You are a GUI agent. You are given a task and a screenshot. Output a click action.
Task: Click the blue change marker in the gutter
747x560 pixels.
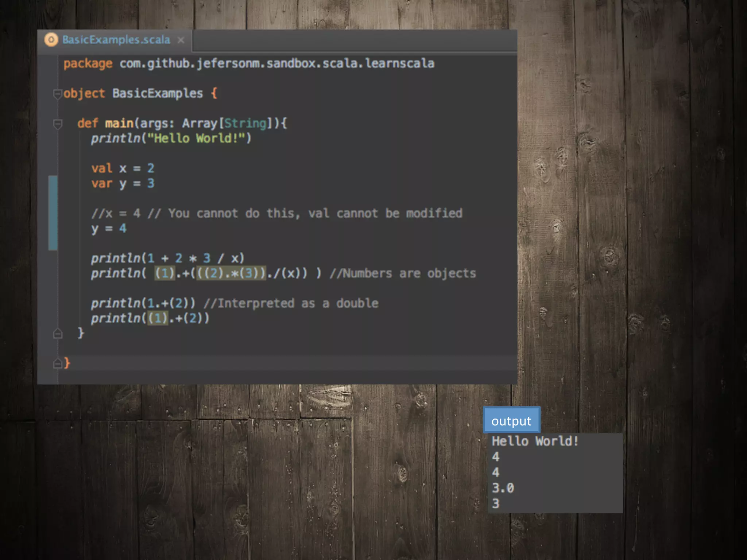point(53,213)
